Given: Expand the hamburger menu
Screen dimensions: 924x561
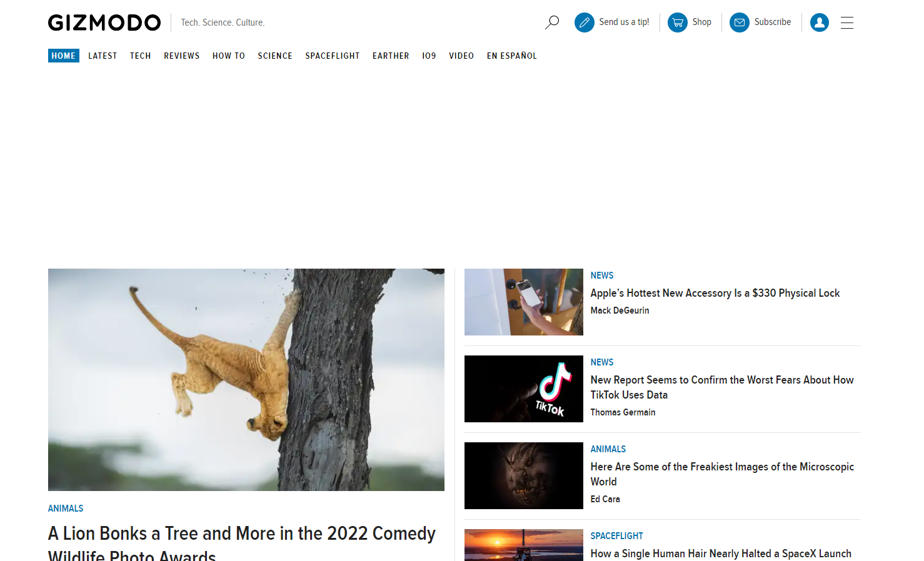Looking at the screenshot, I should pos(846,23).
